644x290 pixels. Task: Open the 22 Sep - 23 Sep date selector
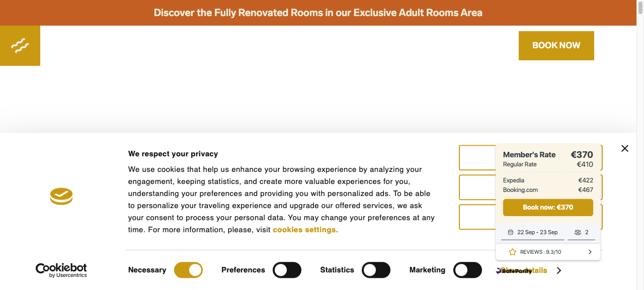533,233
